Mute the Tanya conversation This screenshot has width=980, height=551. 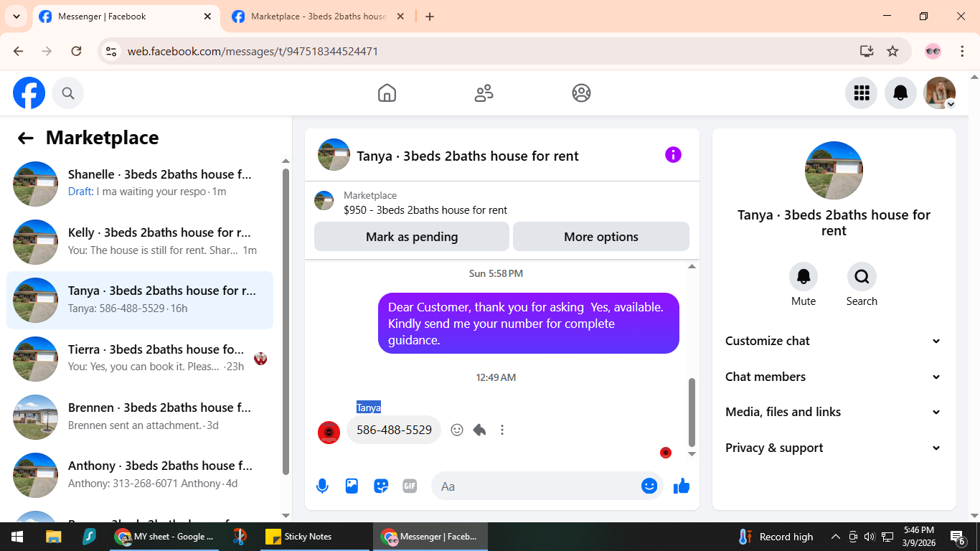[x=804, y=276]
